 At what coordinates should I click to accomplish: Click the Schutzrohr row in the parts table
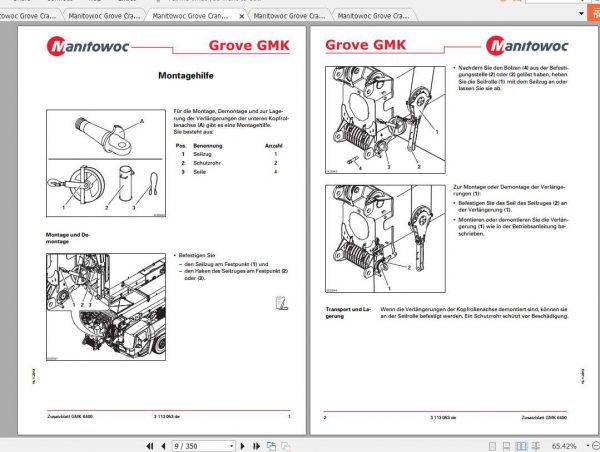[x=229, y=163]
